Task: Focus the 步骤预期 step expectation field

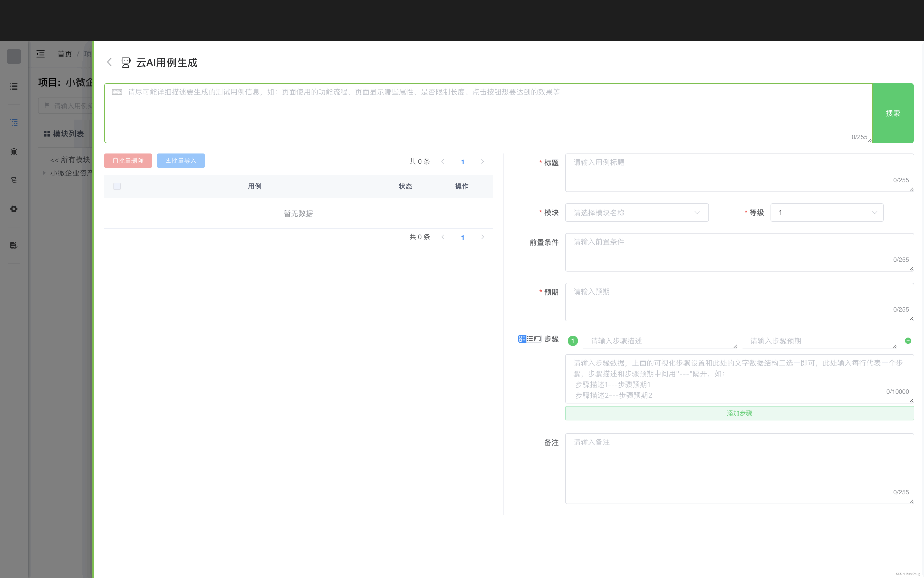Action: (x=819, y=341)
